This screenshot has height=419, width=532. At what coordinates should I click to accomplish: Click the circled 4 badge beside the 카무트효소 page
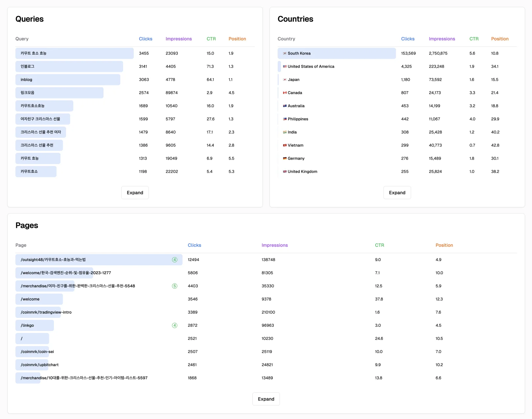click(x=174, y=259)
